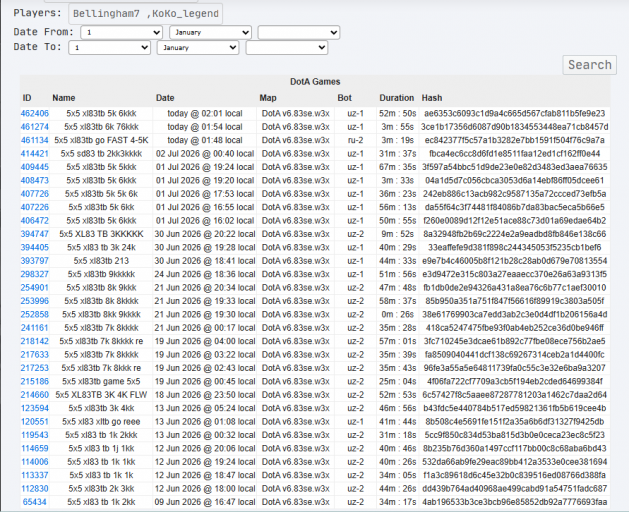Open game ID 406472
This screenshot has height=512, width=629.
34,221
